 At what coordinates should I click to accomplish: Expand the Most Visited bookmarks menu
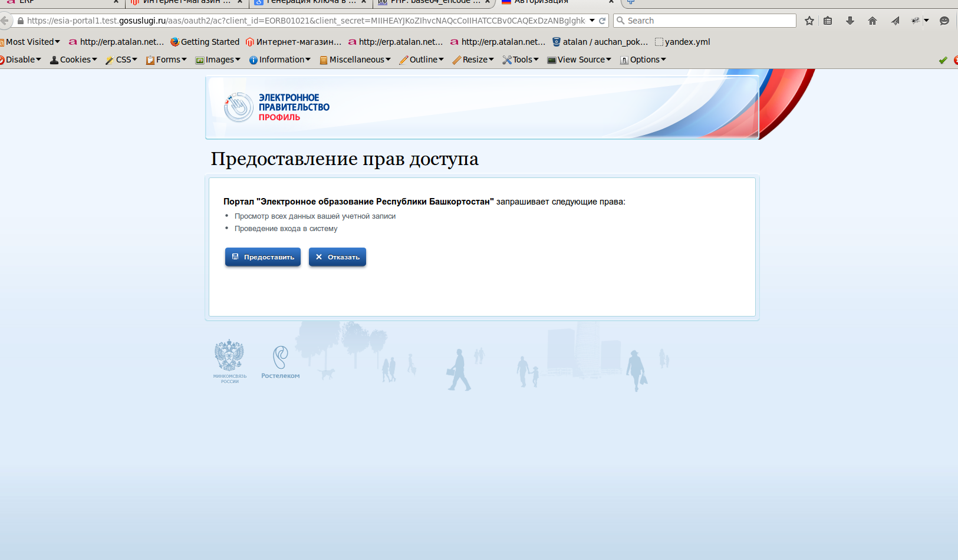point(30,42)
